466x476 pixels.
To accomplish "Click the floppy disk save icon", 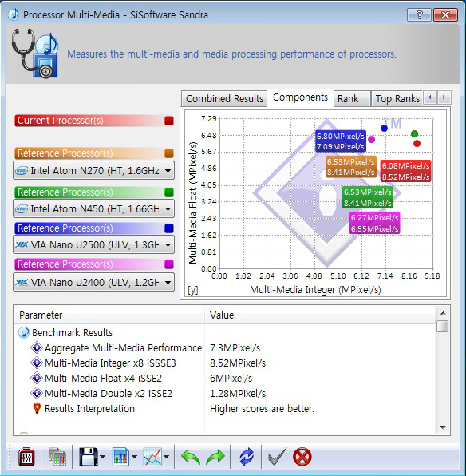I will [x=89, y=457].
